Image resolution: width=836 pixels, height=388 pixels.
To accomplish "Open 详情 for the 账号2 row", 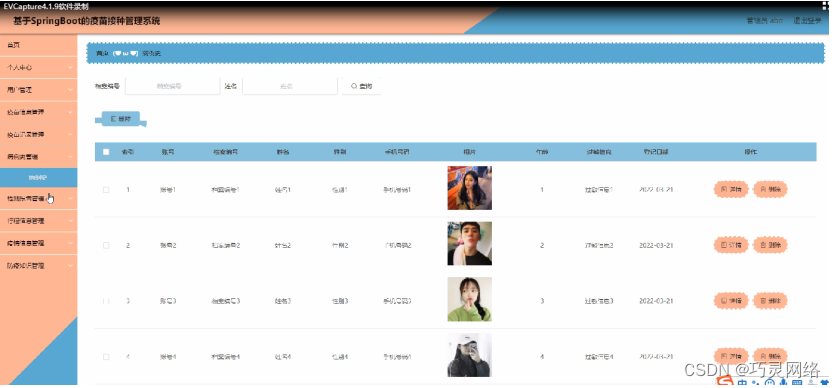I will tap(731, 245).
